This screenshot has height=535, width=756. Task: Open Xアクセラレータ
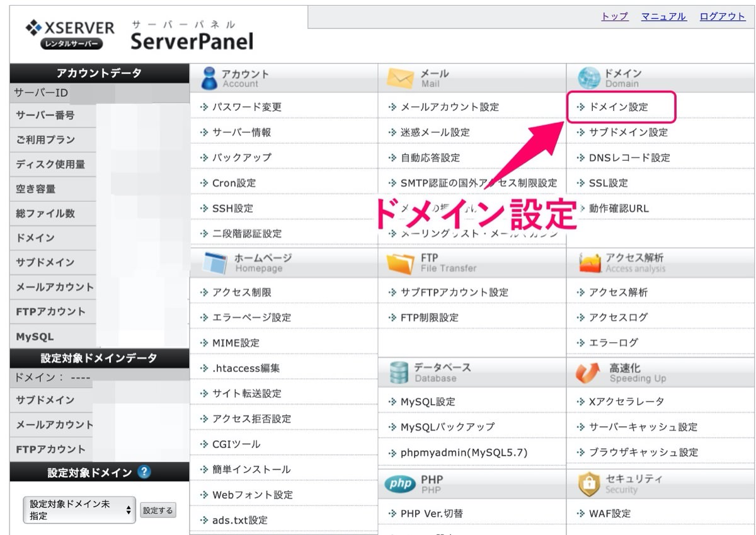coord(626,401)
